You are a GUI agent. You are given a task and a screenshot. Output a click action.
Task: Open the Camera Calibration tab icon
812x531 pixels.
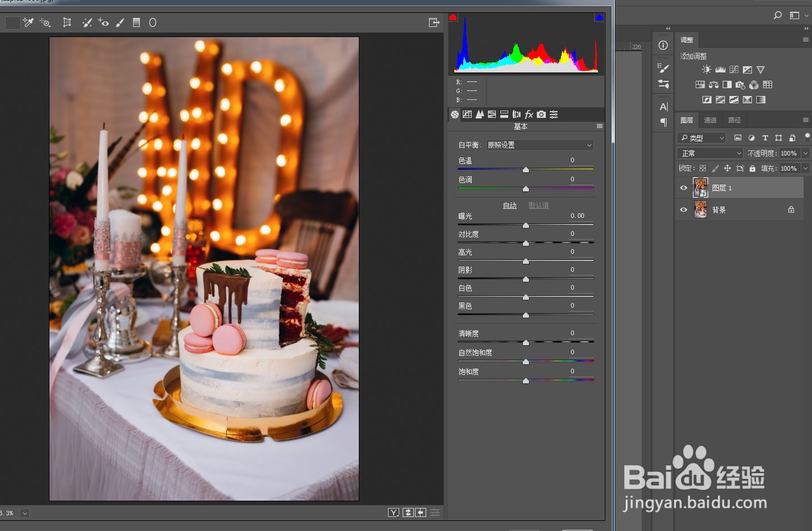click(x=541, y=115)
